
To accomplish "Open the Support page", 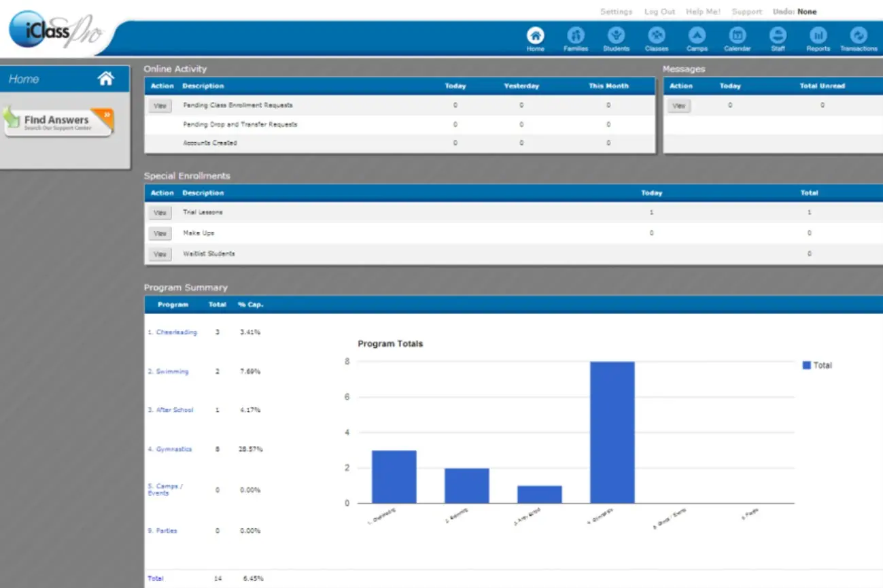I will point(746,12).
